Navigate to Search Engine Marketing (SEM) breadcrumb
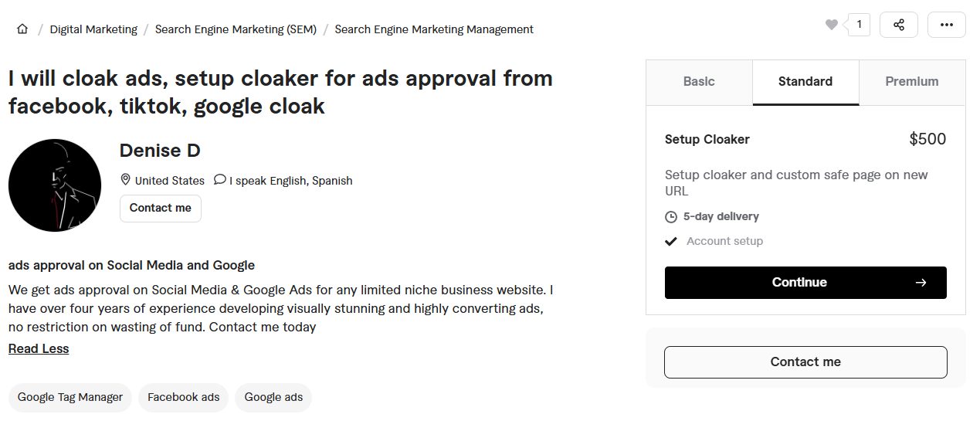 tap(236, 29)
